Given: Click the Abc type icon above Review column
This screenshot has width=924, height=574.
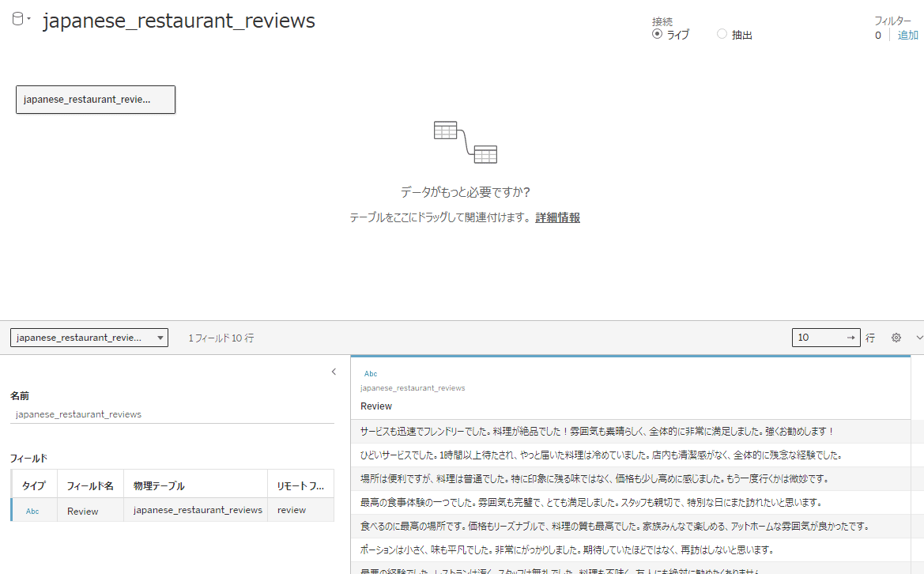Looking at the screenshot, I should pyautogui.click(x=371, y=374).
